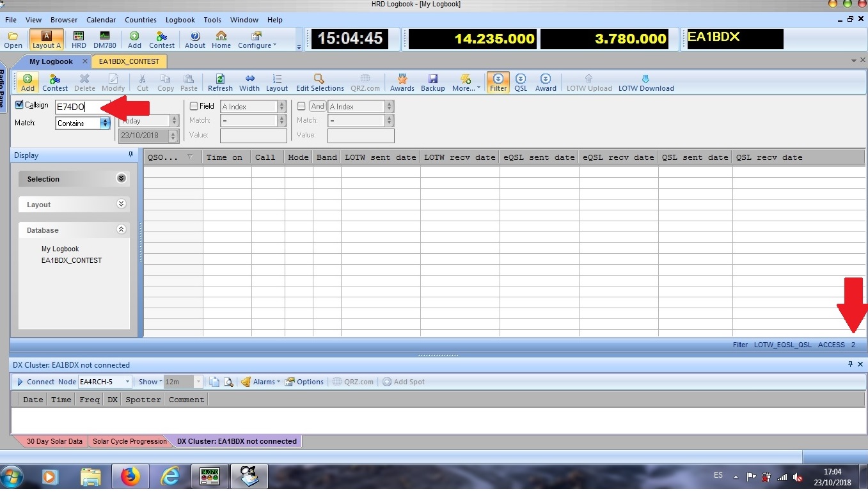Click the callsign input field containing E74DO
The height and width of the screenshot is (493, 868).
pos(83,107)
